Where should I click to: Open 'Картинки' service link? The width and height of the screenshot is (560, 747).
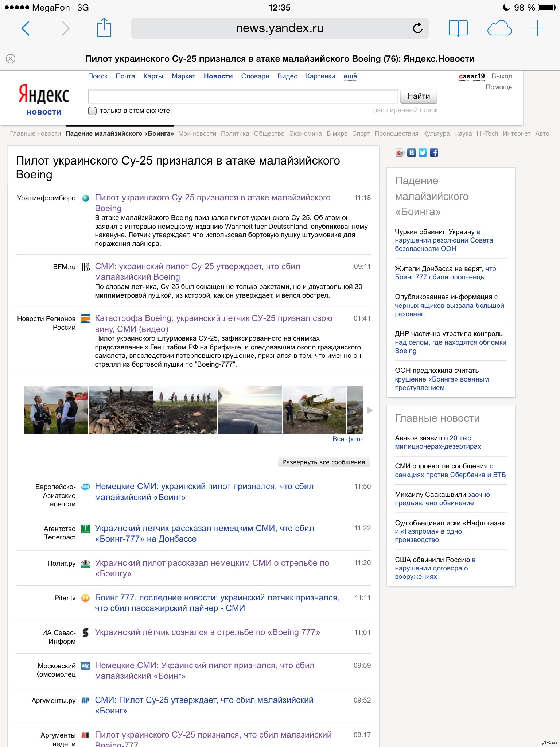click(320, 76)
